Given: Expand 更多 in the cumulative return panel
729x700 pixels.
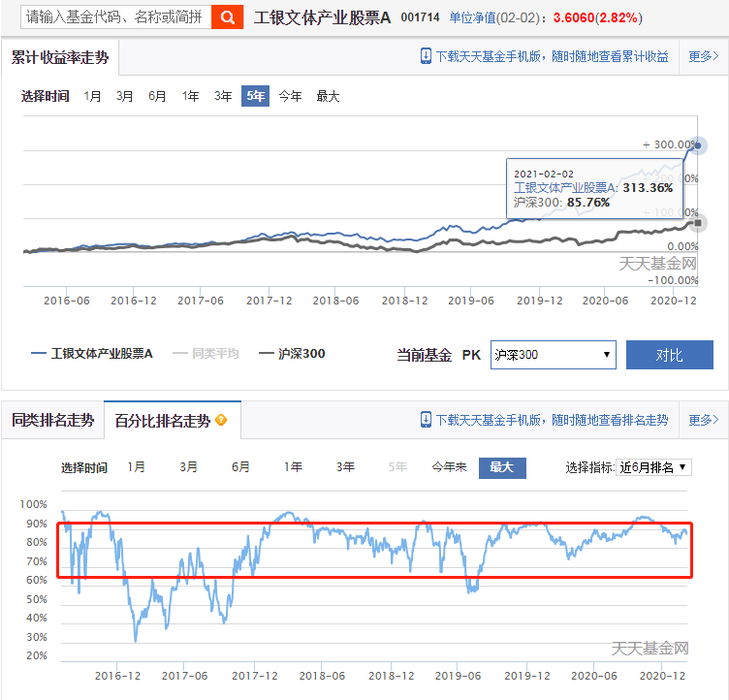Looking at the screenshot, I should (x=703, y=56).
